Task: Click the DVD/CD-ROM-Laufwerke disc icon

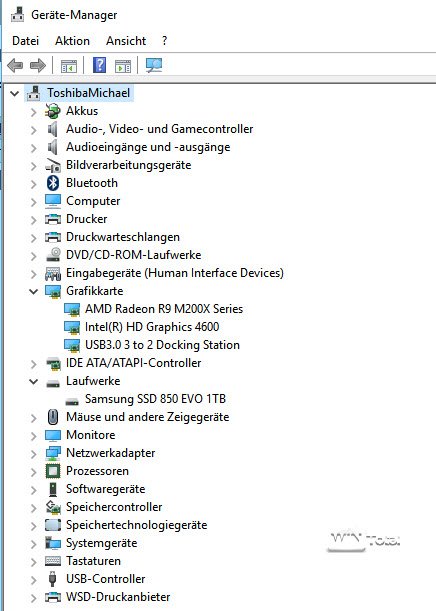Action: click(53, 255)
